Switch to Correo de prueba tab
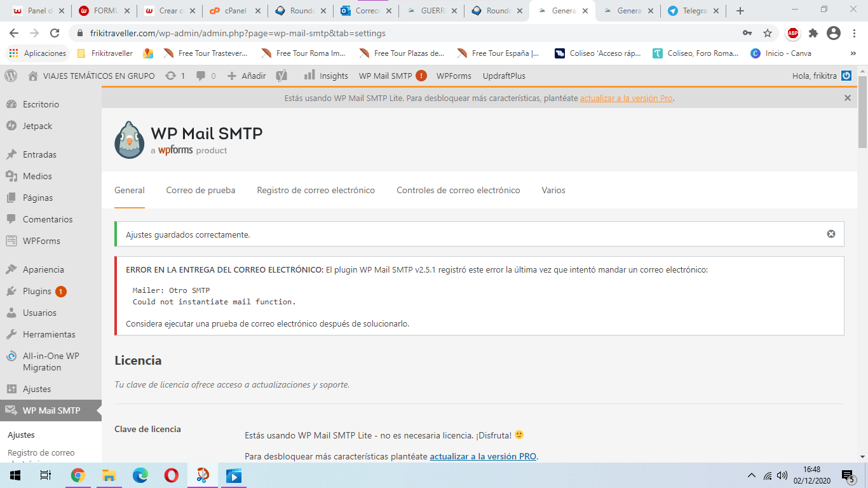The width and height of the screenshot is (868, 488). (x=201, y=190)
